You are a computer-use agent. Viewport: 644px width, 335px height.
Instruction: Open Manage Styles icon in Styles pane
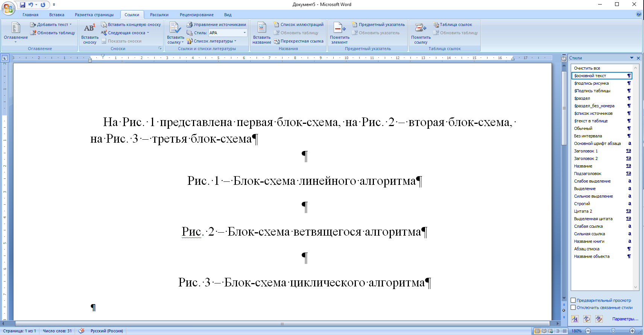599,319
